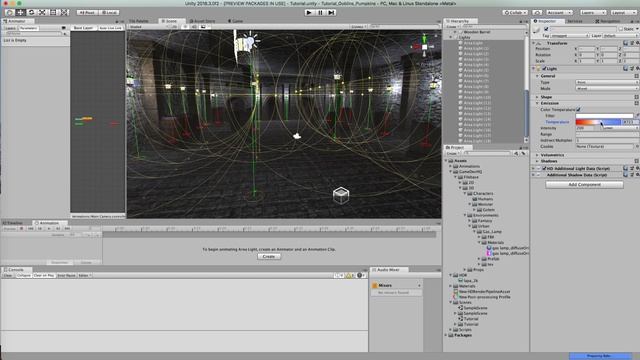Image resolution: width=640 pixels, height=360 pixels.
Task: Toggle HD Additional Light Data checkbox
Action: click(x=544, y=168)
